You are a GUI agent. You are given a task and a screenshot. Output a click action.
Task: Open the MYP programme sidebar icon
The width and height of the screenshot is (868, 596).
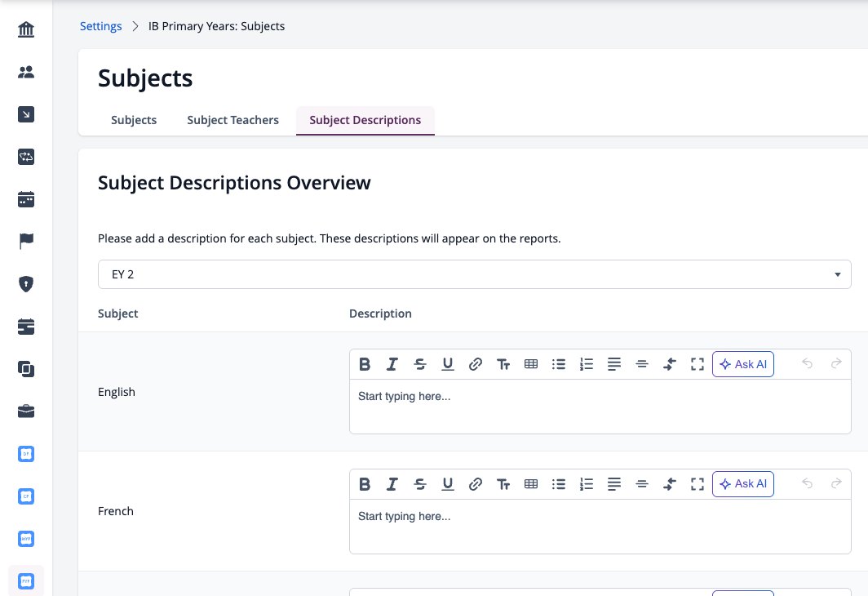[x=26, y=539]
